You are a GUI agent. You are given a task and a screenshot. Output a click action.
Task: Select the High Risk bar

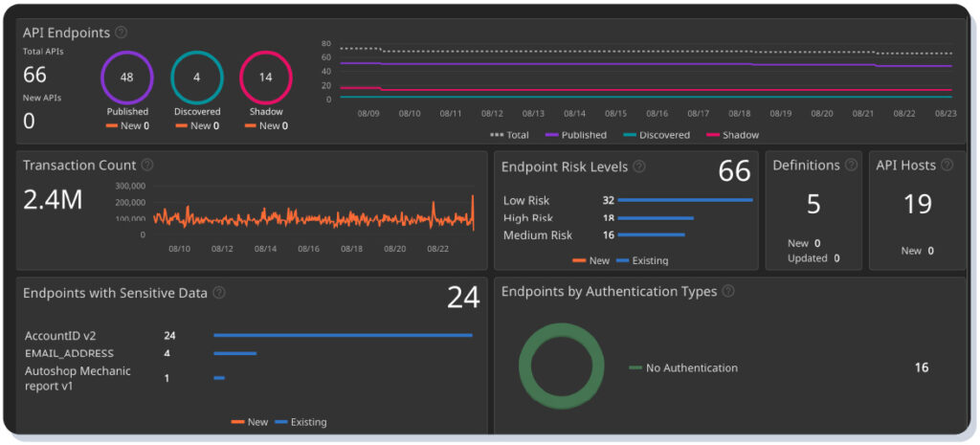click(x=656, y=218)
